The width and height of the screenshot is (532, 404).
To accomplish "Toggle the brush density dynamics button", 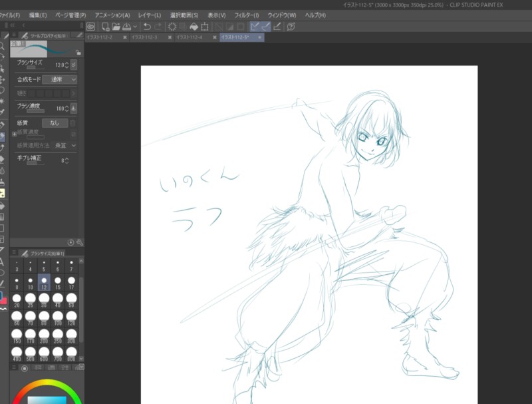I will click(x=74, y=108).
